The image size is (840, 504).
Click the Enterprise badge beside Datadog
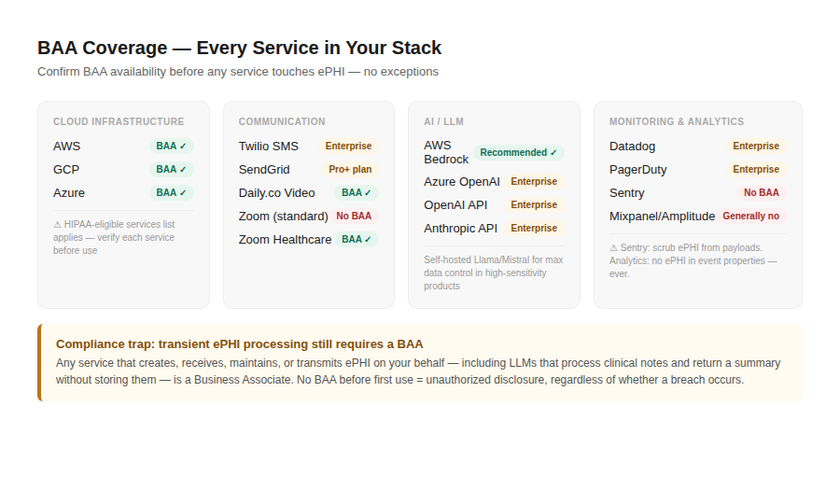(756, 147)
